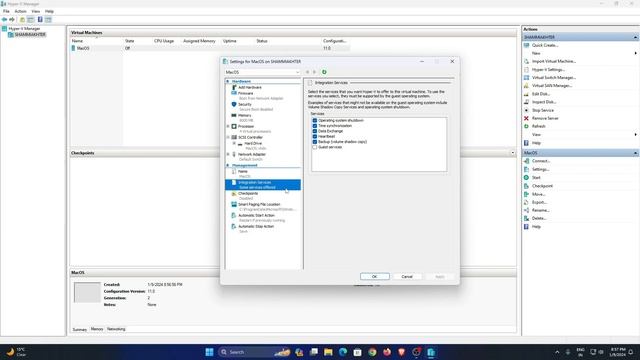Open the View menu in menu bar
640x360 pixels.
36,11
